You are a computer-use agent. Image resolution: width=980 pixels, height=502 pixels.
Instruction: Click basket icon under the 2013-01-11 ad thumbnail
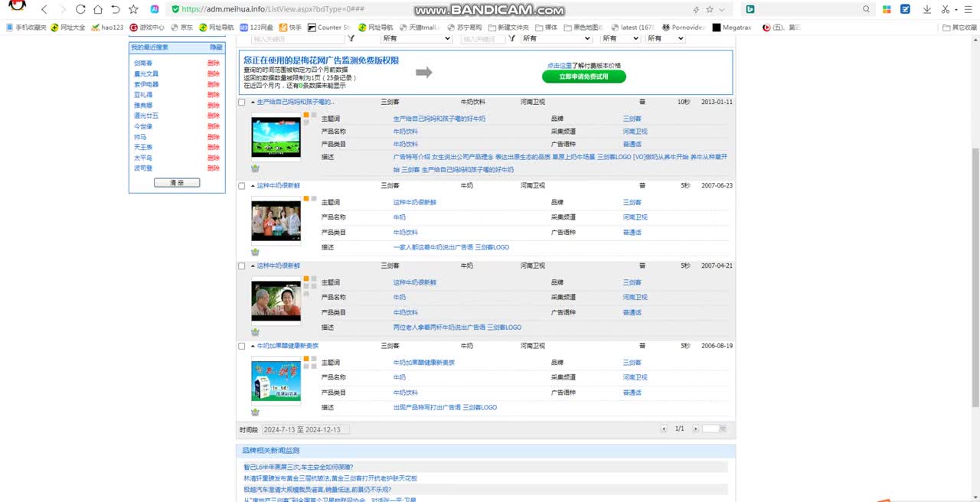(255, 168)
